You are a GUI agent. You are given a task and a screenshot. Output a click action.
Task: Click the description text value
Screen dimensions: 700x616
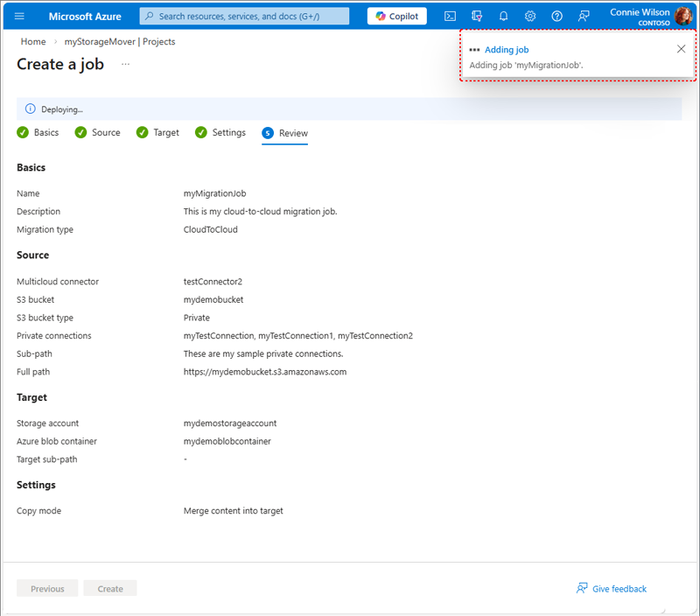[260, 212]
